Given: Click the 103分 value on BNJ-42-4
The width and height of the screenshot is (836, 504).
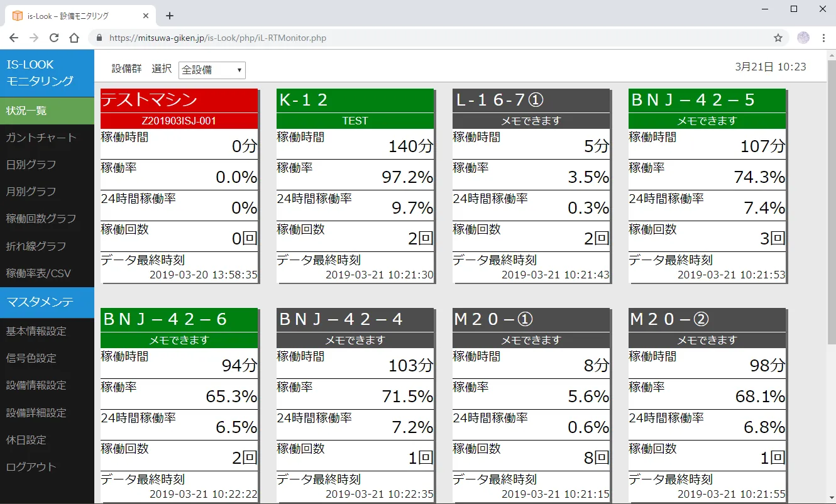Looking at the screenshot, I should click(411, 366).
